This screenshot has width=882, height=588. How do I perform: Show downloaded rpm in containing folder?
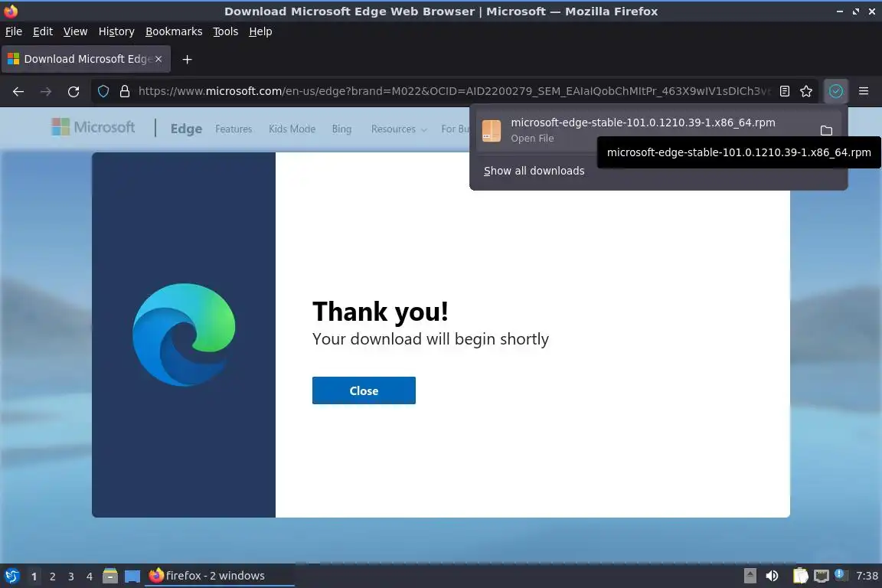coord(826,131)
